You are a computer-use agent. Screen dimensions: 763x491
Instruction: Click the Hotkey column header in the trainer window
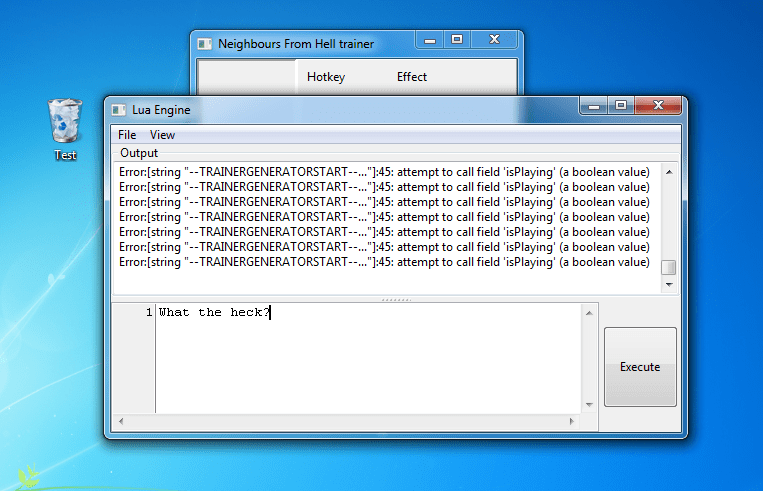326,77
